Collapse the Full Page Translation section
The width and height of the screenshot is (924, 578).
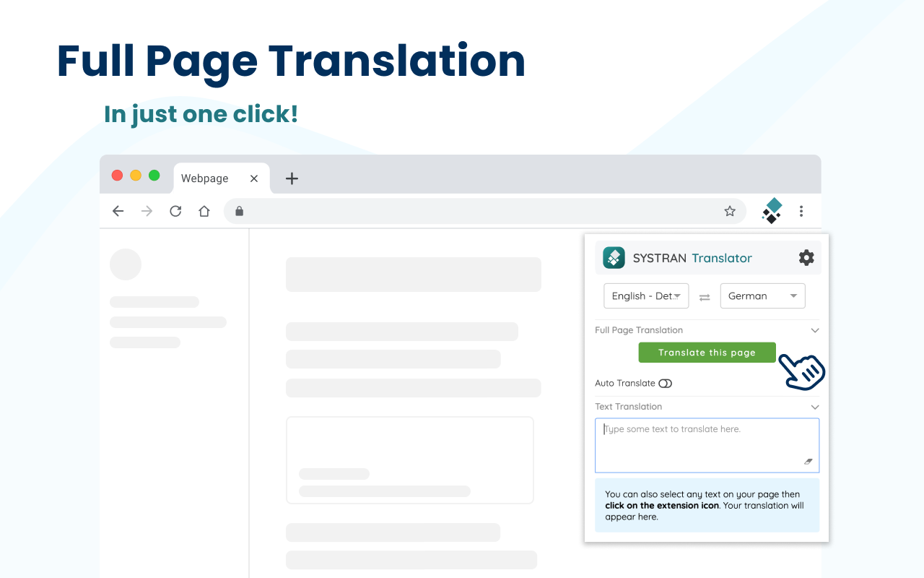coord(815,330)
